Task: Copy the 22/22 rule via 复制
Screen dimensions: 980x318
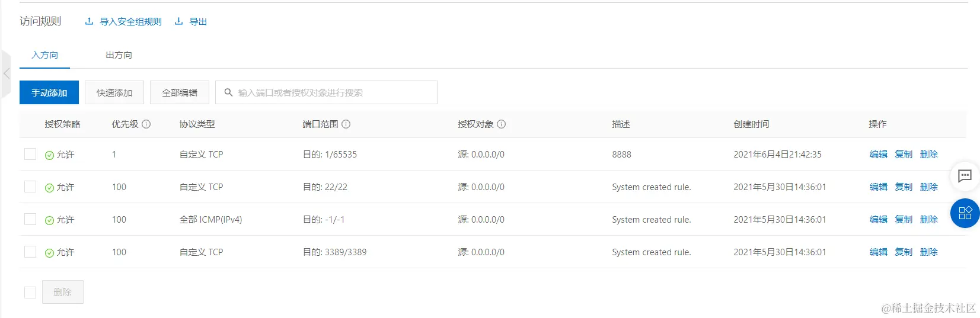Action: pos(904,187)
